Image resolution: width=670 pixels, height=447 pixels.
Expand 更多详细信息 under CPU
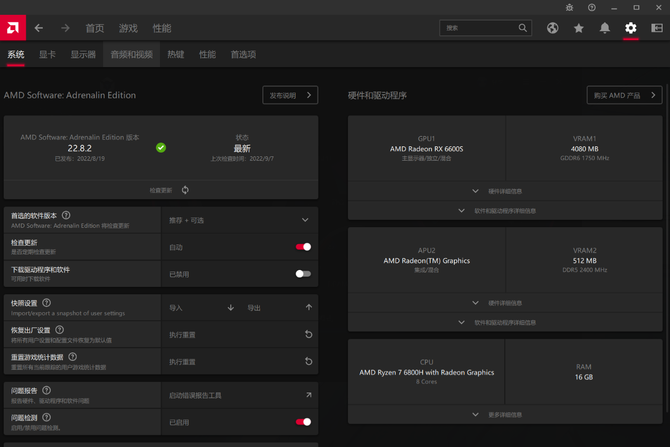pyautogui.click(x=505, y=415)
